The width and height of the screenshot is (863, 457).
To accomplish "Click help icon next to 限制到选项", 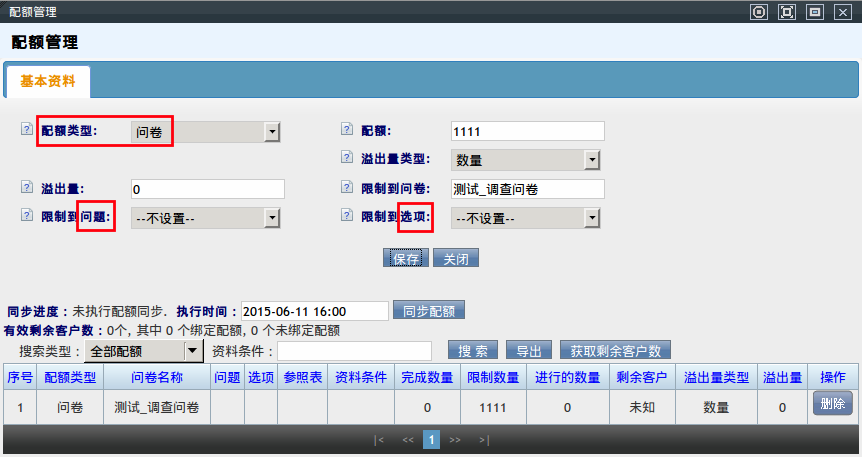I will [x=347, y=215].
